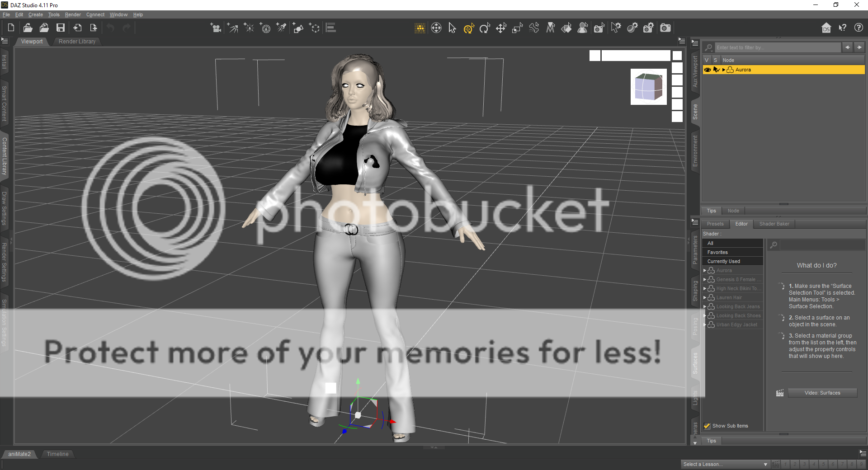Click the Video: Surfaces button
Image resolution: width=868 pixels, height=470 pixels.
822,393
